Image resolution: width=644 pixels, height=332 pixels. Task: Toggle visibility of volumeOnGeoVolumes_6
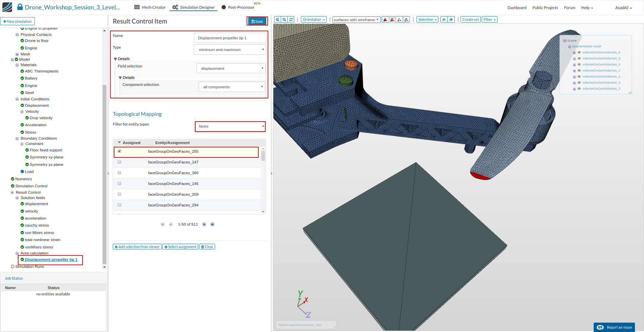579,52
